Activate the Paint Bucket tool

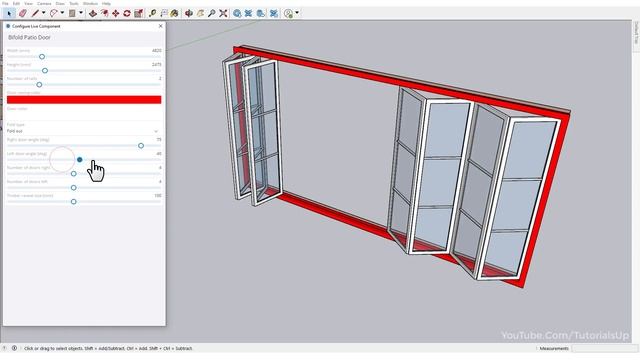click(x=175, y=13)
